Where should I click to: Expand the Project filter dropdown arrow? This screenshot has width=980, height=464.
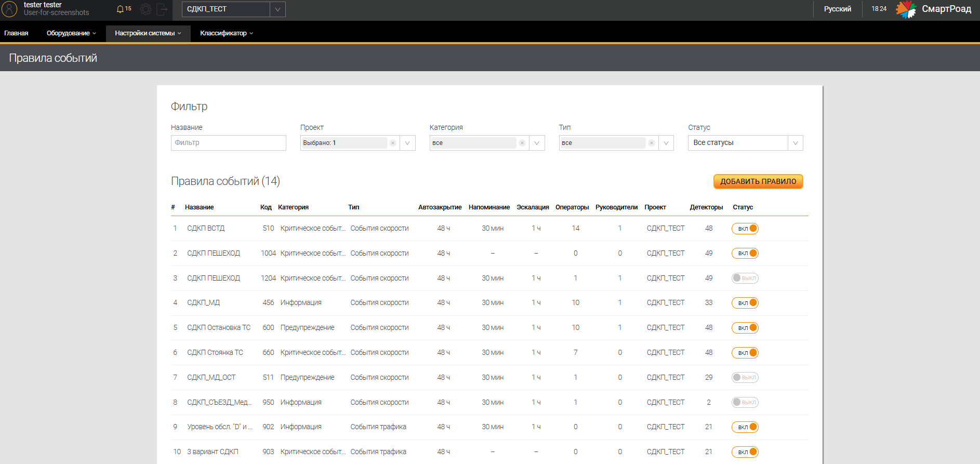click(x=407, y=143)
